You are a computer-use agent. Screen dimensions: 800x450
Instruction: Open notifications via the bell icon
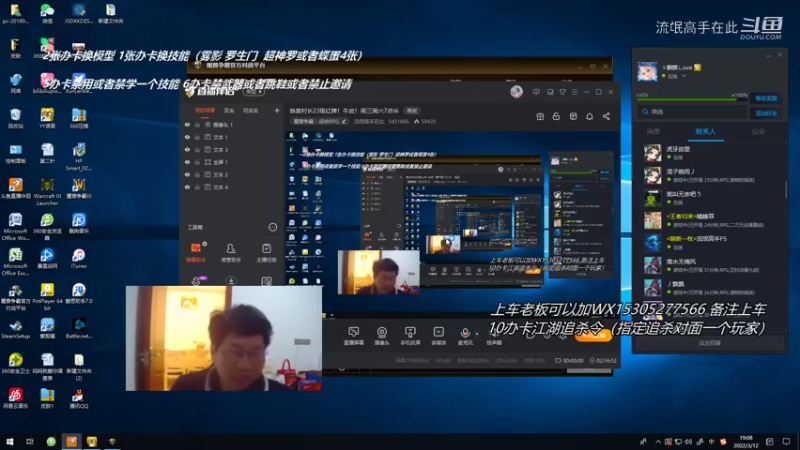point(589,116)
